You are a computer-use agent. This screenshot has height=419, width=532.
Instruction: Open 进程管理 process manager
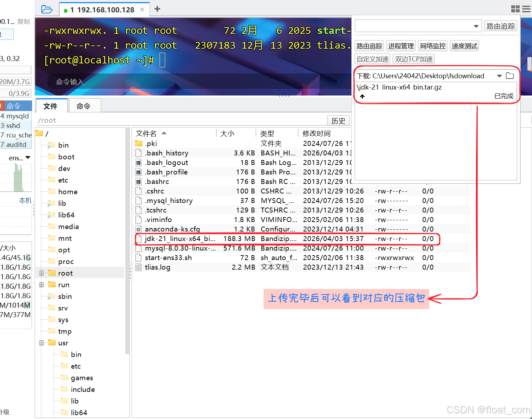click(401, 46)
